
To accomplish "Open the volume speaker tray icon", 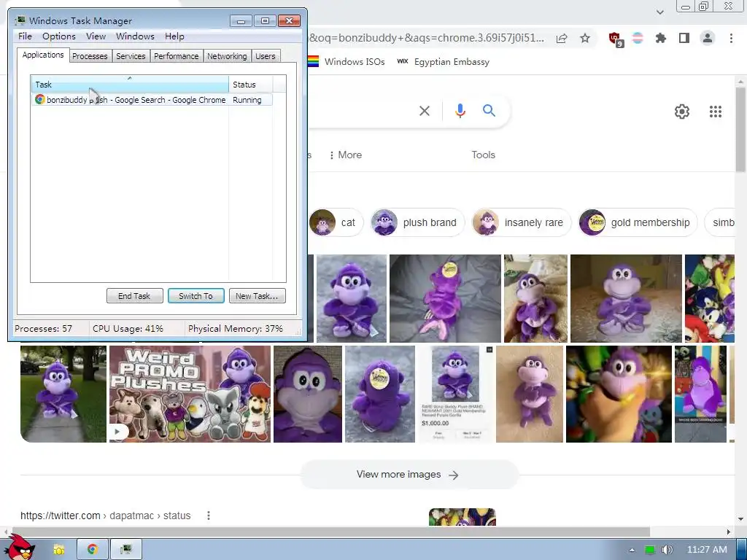I will [x=667, y=550].
